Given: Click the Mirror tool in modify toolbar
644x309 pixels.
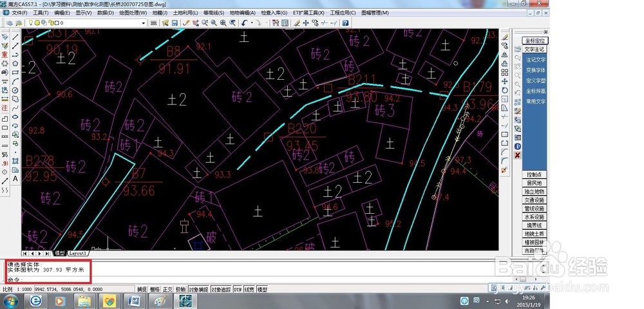Looking at the screenshot, I should tap(504, 55).
